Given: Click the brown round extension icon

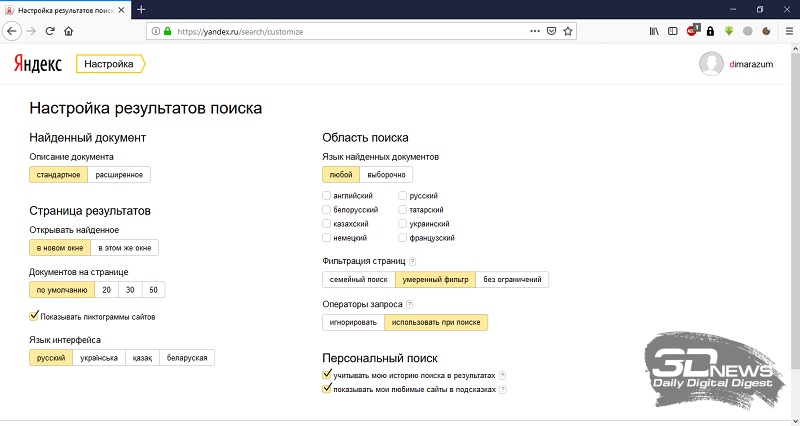Looking at the screenshot, I should 766,31.
